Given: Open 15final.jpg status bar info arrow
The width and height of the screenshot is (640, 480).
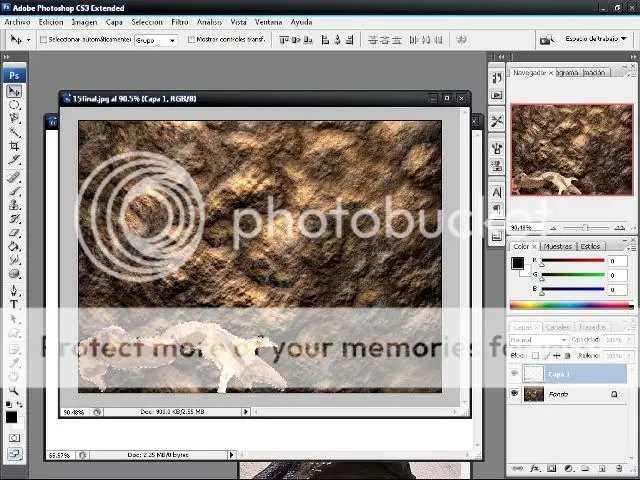Looking at the screenshot, I should point(246,412).
